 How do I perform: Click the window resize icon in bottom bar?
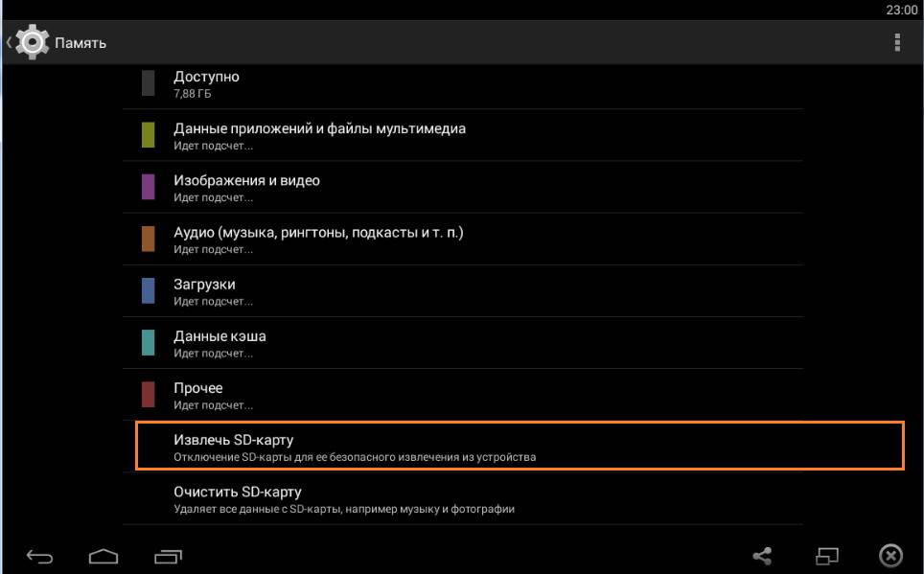(x=827, y=556)
